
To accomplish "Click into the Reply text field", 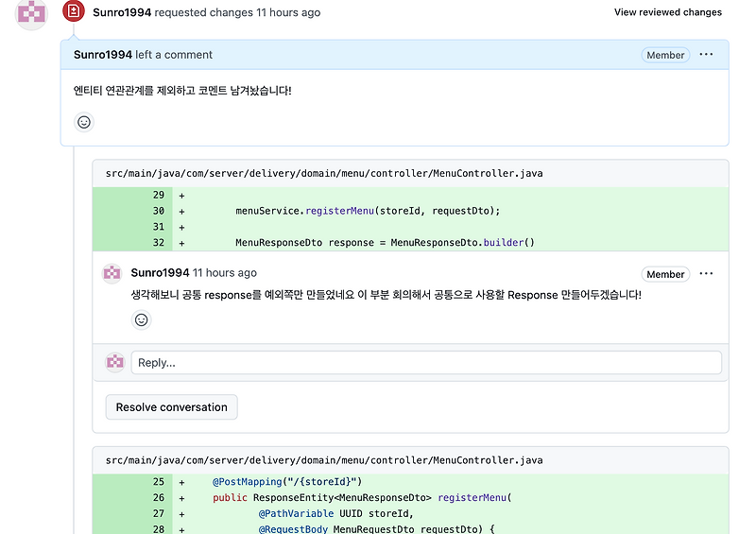I will point(426,362).
